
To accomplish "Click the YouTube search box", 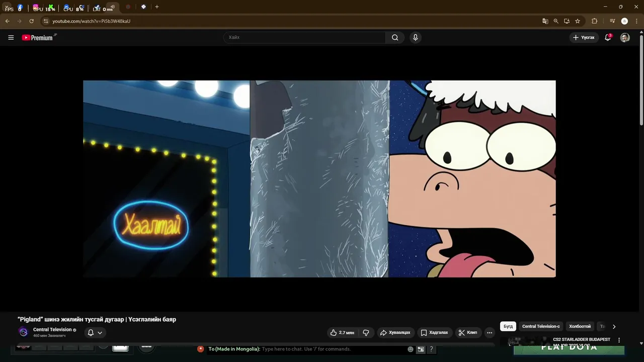I will coord(304,37).
